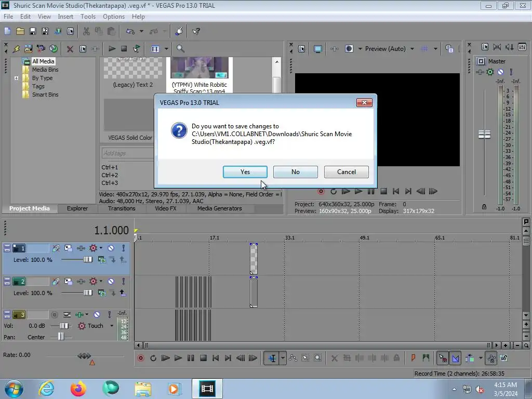
Task: Click Preview on External Monitor icon
Action: tap(317, 49)
